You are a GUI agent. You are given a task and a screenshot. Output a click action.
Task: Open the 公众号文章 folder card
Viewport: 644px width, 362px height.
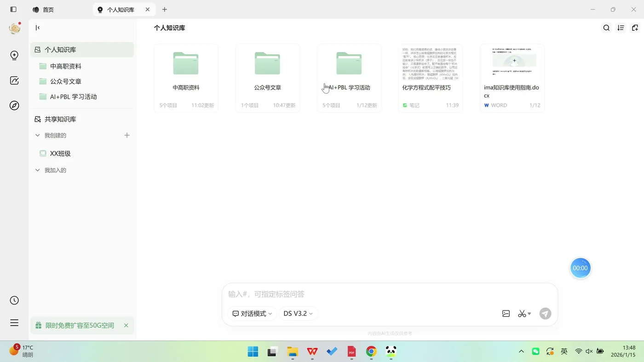pyautogui.click(x=268, y=78)
